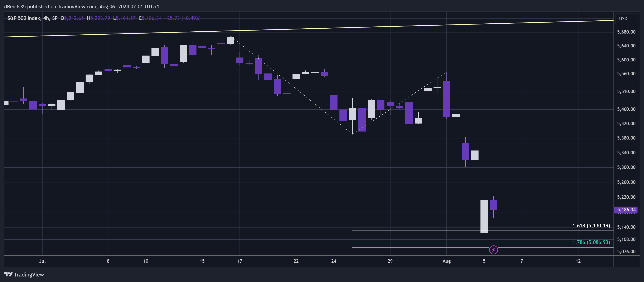Viewport: 644px width, 282px height.
Task: Click the Open value O5,212.65
Action: coord(72,18)
